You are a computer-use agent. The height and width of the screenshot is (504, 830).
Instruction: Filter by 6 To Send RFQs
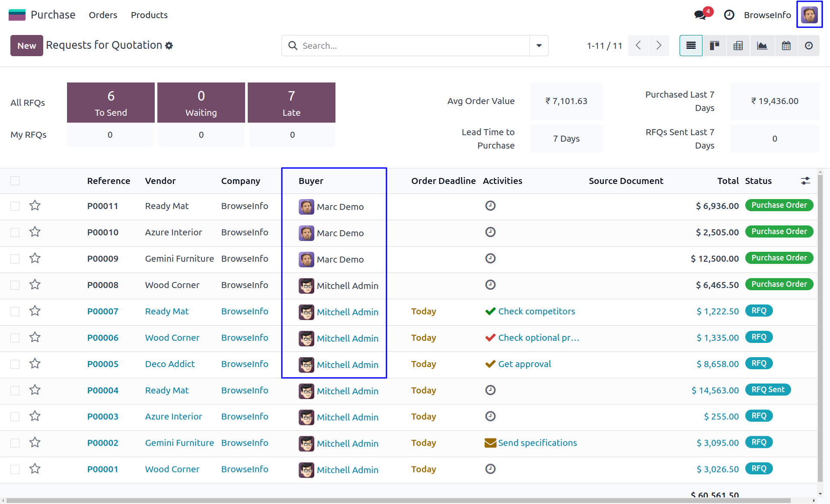click(111, 103)
